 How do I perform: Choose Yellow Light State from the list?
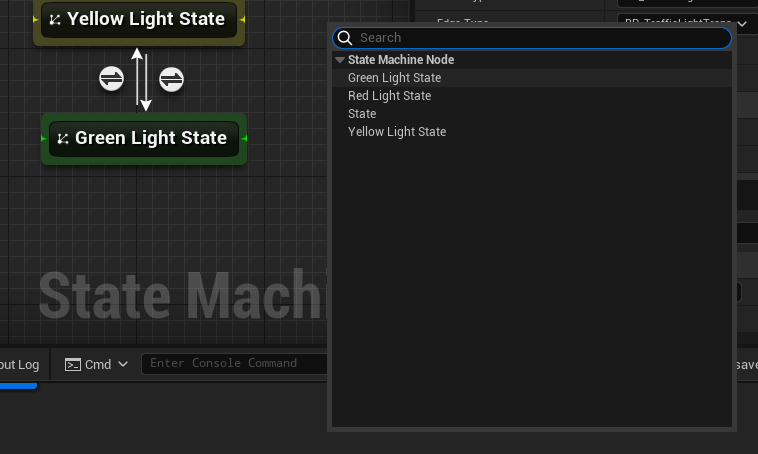pos(532,132)
